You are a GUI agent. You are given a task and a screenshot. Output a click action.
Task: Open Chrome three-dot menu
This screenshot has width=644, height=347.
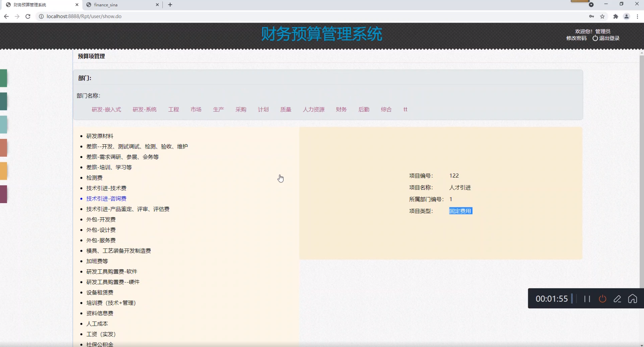tap(638, 16)
